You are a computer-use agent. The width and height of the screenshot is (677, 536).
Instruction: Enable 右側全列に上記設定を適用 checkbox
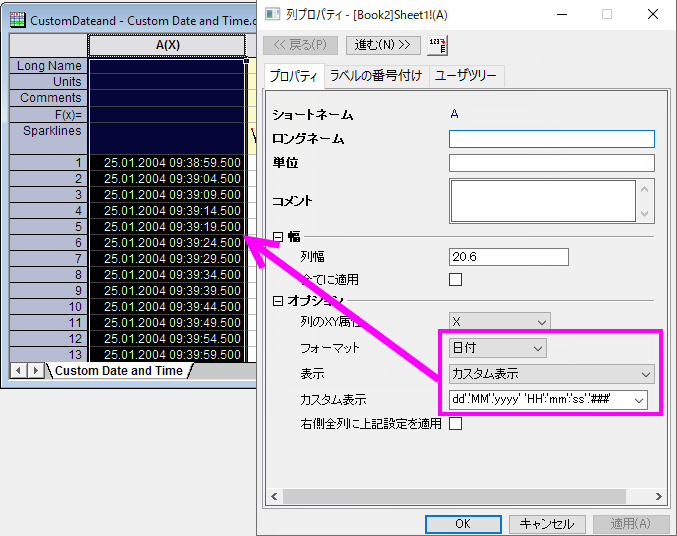(456, 424)
